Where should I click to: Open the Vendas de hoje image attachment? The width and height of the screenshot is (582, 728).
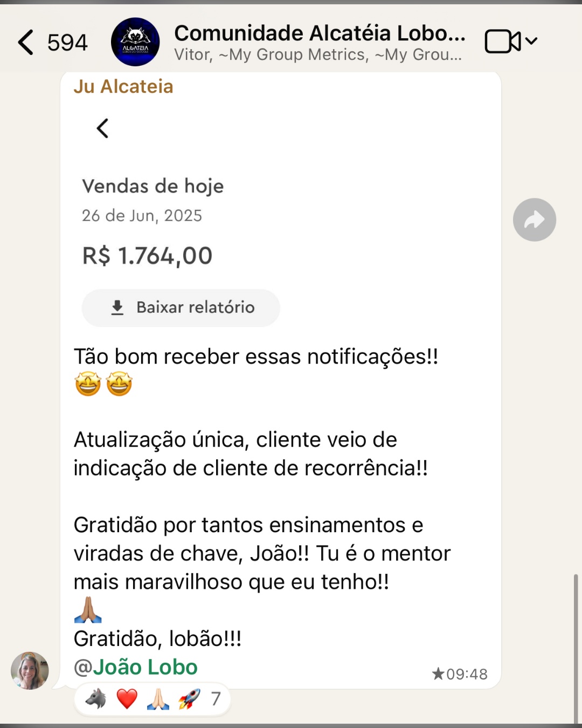click(x=280, y=216)
